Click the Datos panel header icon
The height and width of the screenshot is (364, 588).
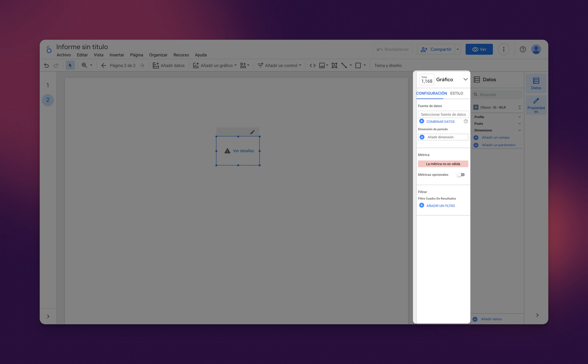(477, 80)
